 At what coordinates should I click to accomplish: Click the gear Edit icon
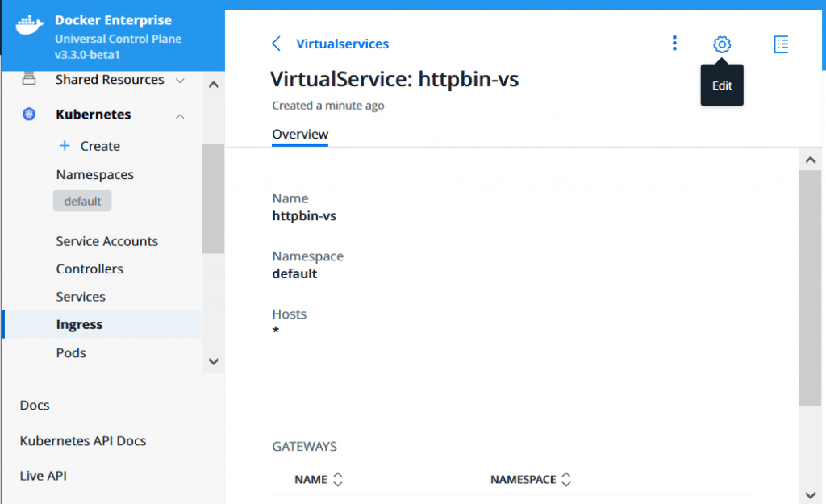coord(722,44)
